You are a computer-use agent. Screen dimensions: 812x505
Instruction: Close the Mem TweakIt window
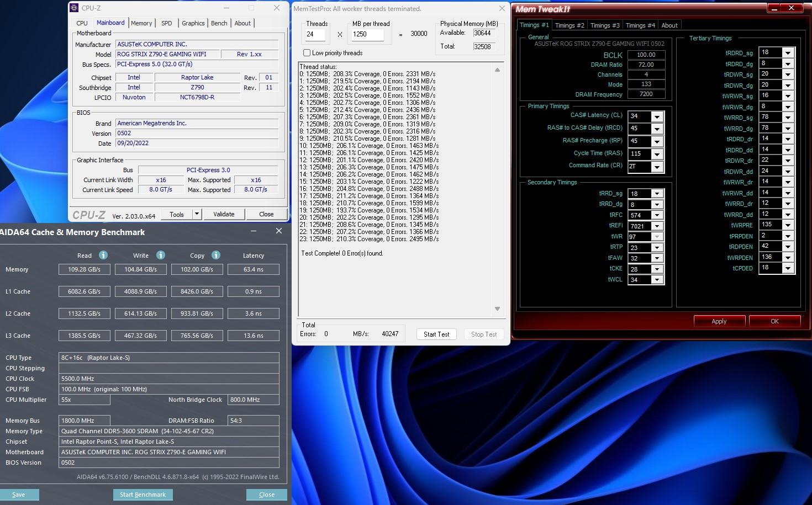792,8
